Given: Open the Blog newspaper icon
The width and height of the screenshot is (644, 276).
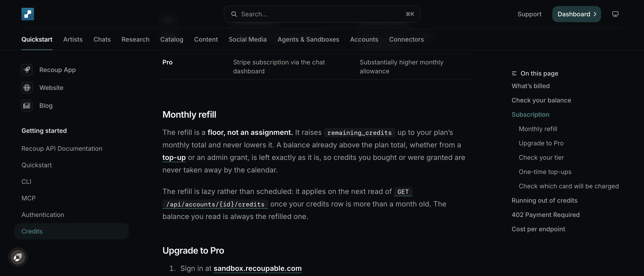Looking at the screenshot, I should tap(27, 106).
